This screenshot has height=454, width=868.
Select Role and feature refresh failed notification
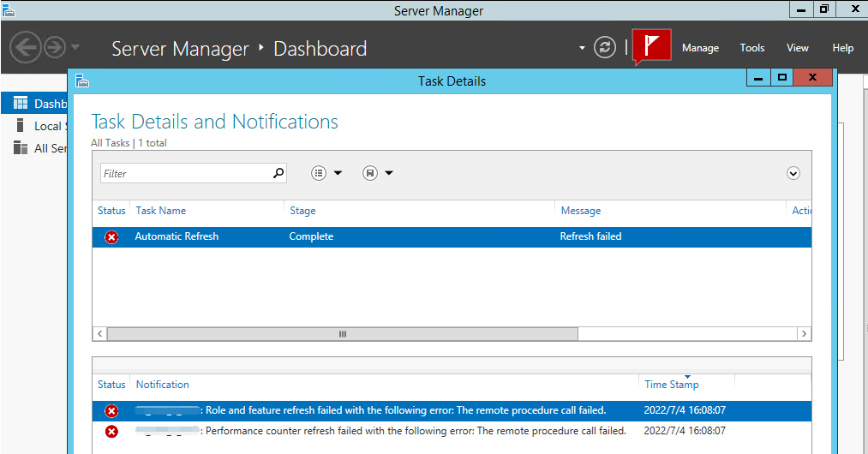(x=452, y=411)
